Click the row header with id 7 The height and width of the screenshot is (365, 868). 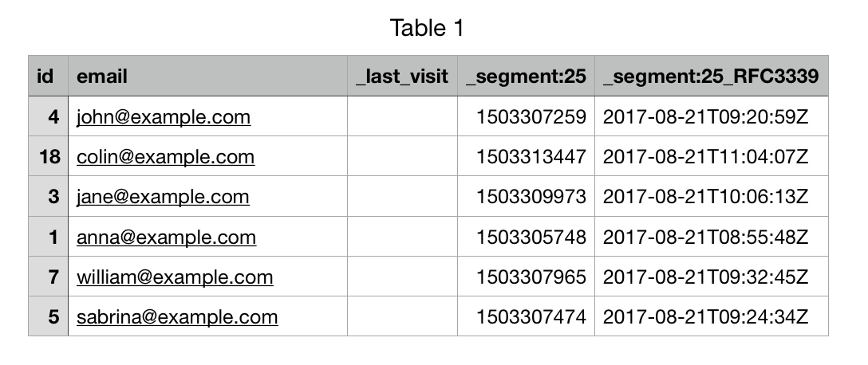pos(48,277)
